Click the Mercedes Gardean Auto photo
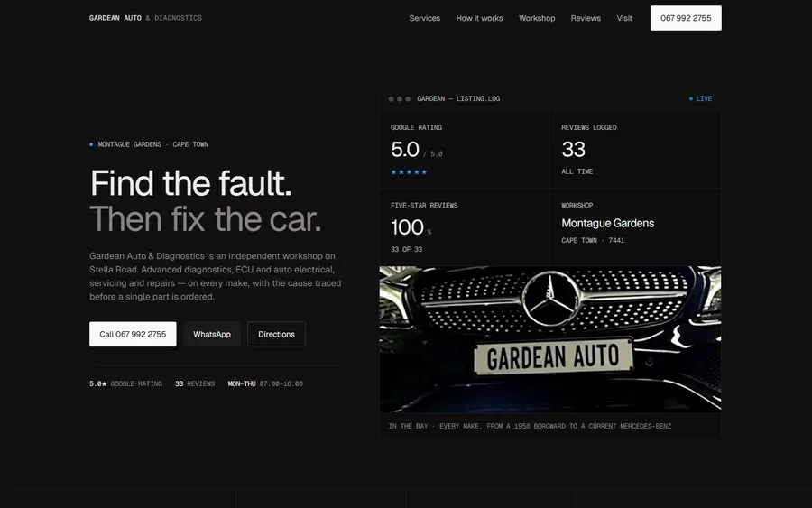This screenshot has height=508, width=812. [550, 339]
